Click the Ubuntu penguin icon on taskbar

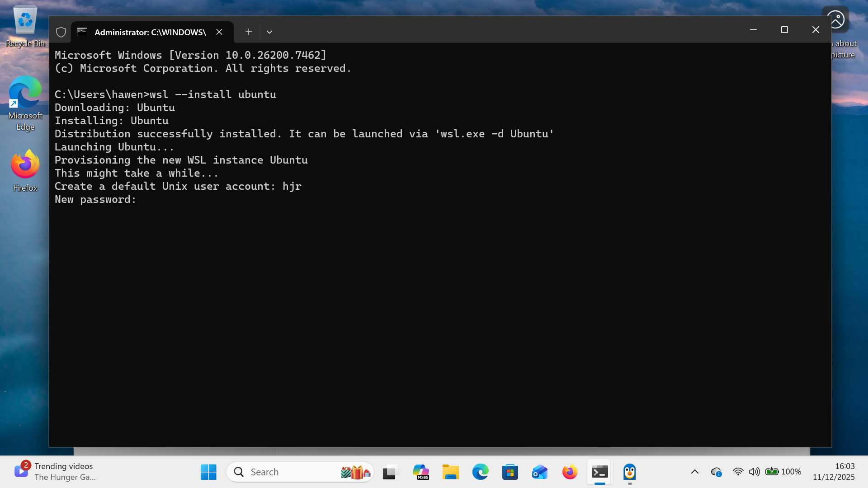tap(629, 471)
